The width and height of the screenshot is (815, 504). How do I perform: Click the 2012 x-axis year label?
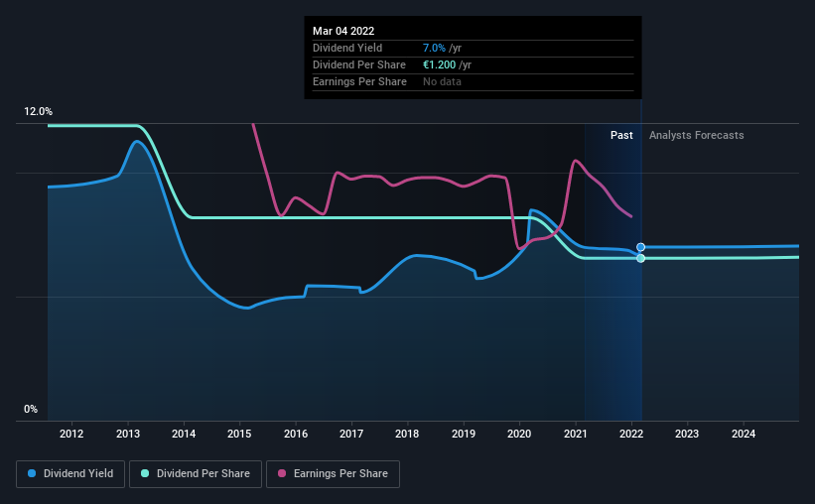[x=71, y=434]
